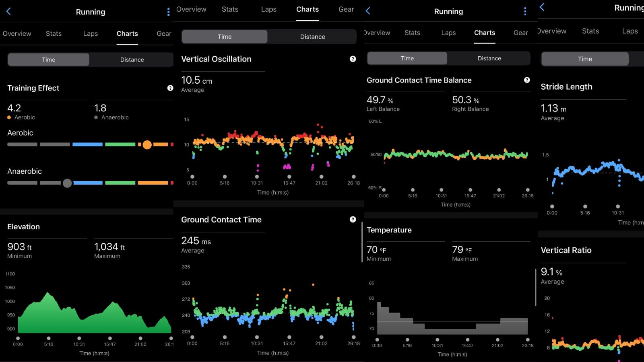
Task: Switch to Distance above Ground Contact Time Balance
Action: click(489, 58)
